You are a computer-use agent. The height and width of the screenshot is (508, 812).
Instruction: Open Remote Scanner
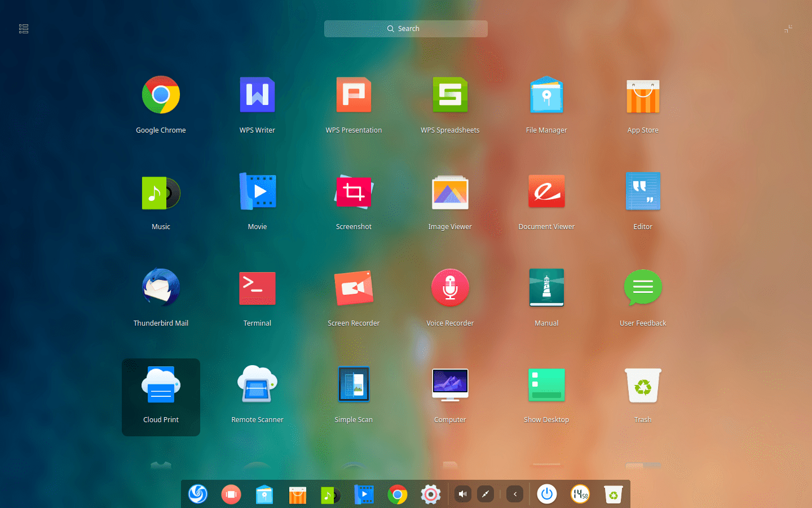[257, 384]
